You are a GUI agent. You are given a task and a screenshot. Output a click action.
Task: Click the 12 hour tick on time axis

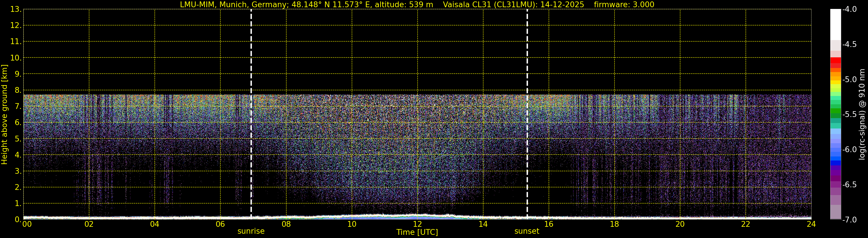[417, 224]
